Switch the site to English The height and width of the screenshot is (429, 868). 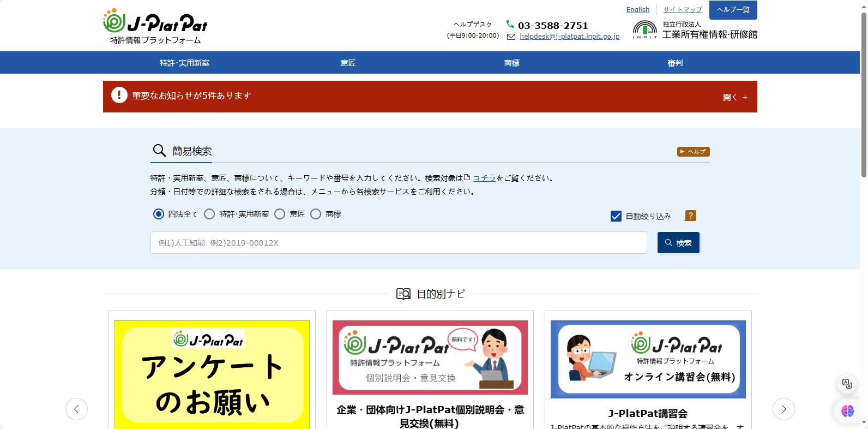(x=638, y=10)
